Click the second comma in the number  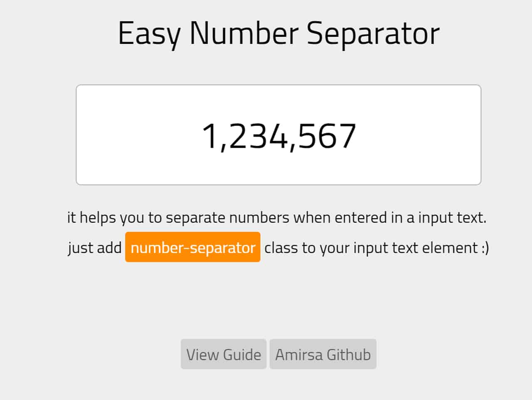tap(293, 146)
